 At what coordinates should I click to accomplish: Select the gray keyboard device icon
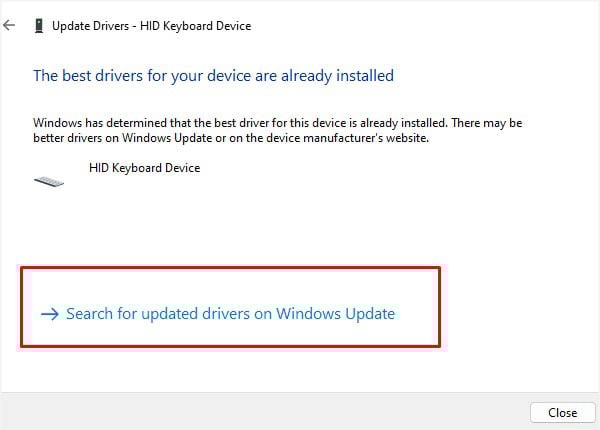pyautogui.click(x=49, y=181)
